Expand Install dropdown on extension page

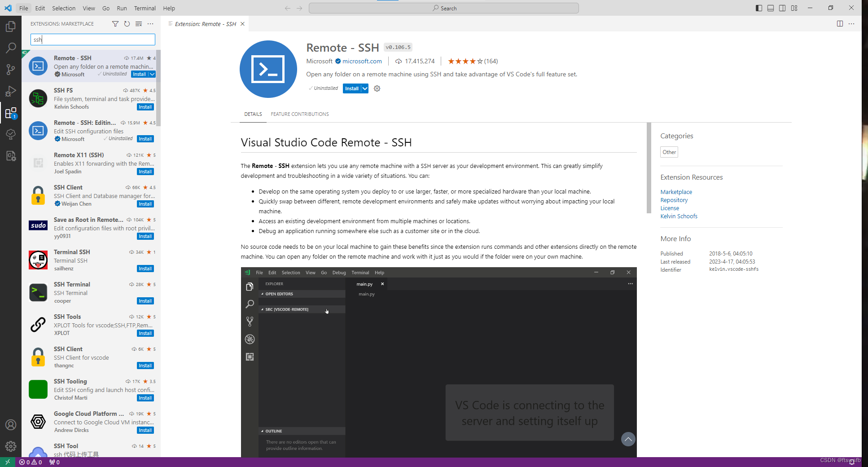coord(365,88)
